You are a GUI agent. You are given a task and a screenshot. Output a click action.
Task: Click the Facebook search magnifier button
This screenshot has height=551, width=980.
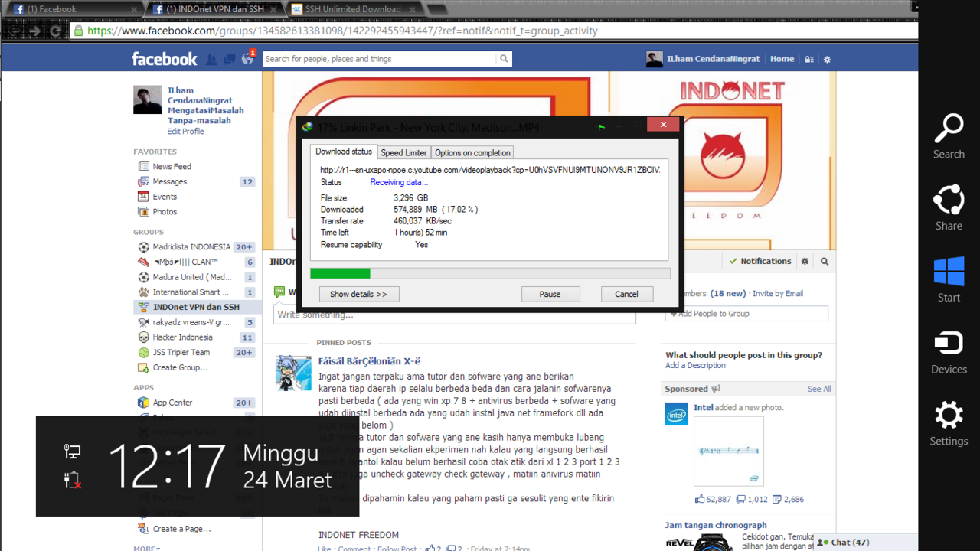pyautogui.click(x=504, y=59)
